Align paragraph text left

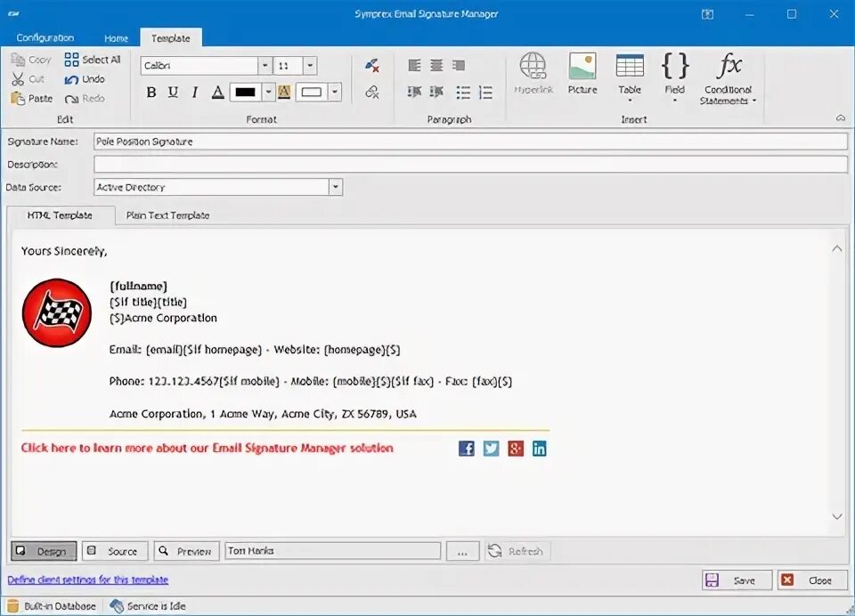click(414, 65)
